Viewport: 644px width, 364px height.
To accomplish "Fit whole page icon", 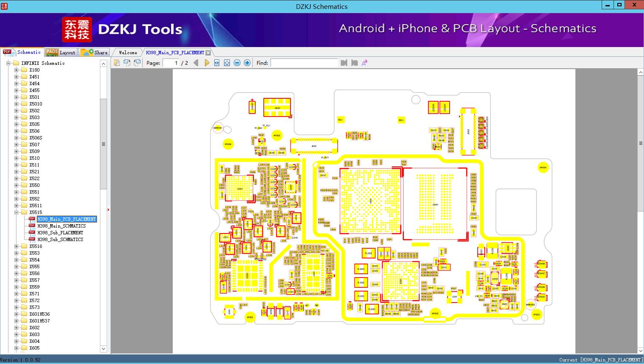I will coord(227,63).
